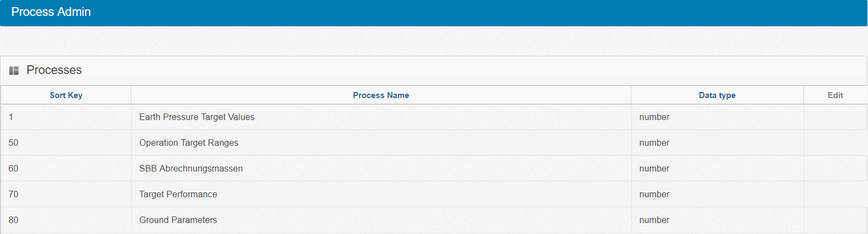Click sort key cell with value 60

(x=13, y=169)
